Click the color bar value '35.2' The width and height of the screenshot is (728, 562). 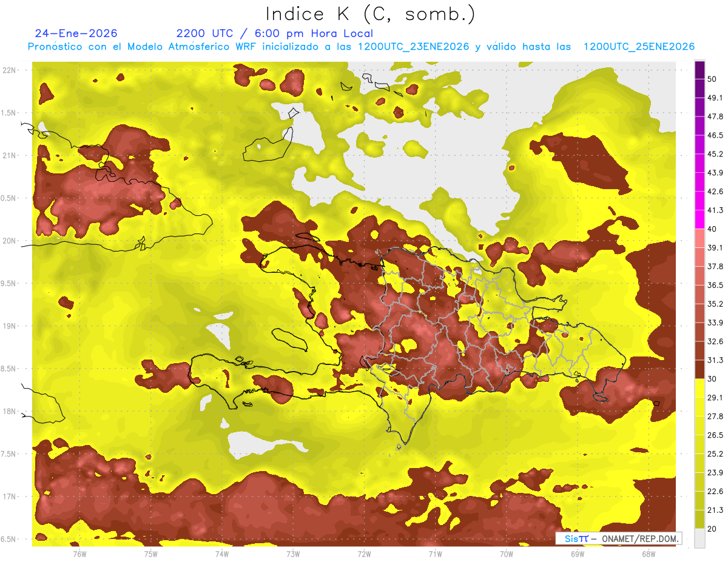click(715, 304)
